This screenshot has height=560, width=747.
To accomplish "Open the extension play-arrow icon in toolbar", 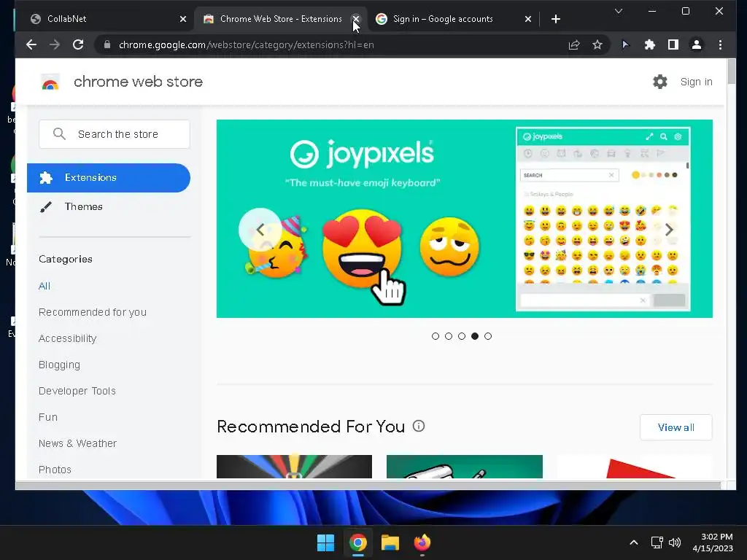I will tap(625, 44).
